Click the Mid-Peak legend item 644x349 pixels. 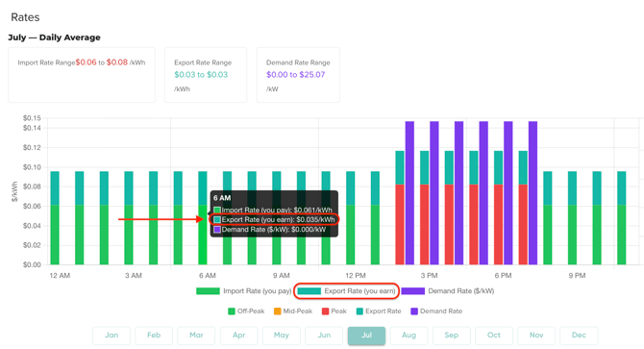(293, 312)
